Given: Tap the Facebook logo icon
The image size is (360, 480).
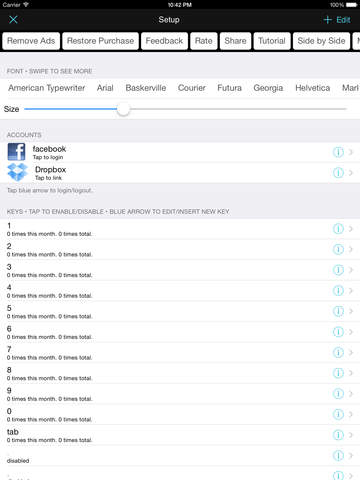Looking at the screenshot, I should (x=16, y=152).
